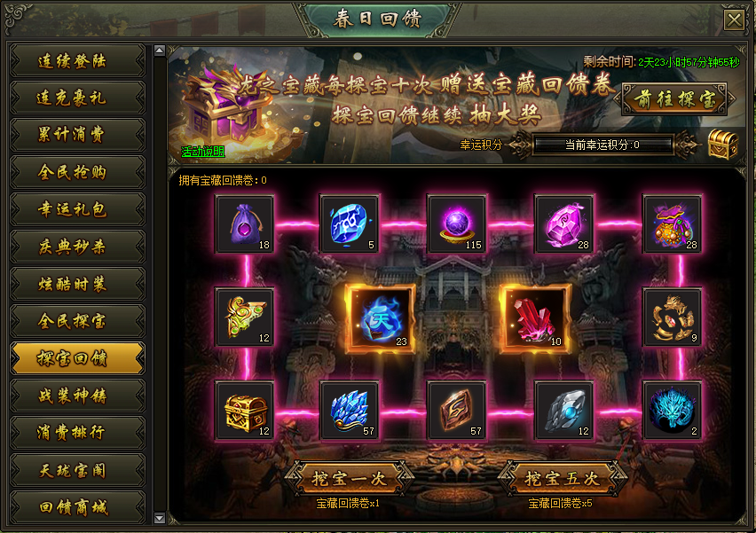This screenshot has height=533, width=756.
Task: Select the blue 天 stone grand prize
Action: click(x=381, y=318)
